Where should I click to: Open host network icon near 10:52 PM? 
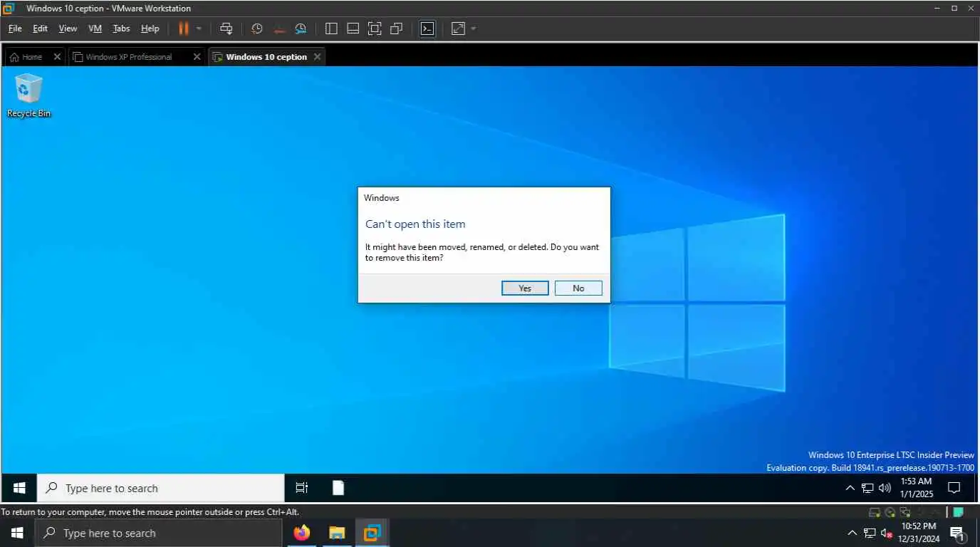870,533
